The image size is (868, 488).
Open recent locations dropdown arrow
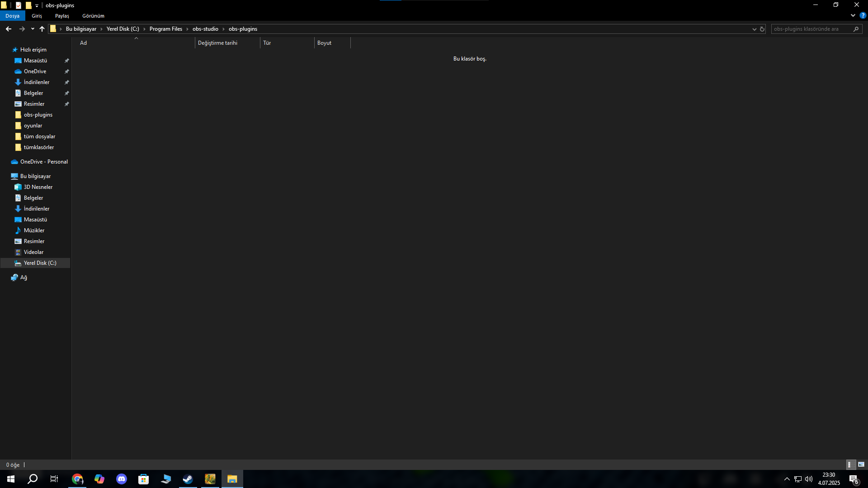point(33,29)
